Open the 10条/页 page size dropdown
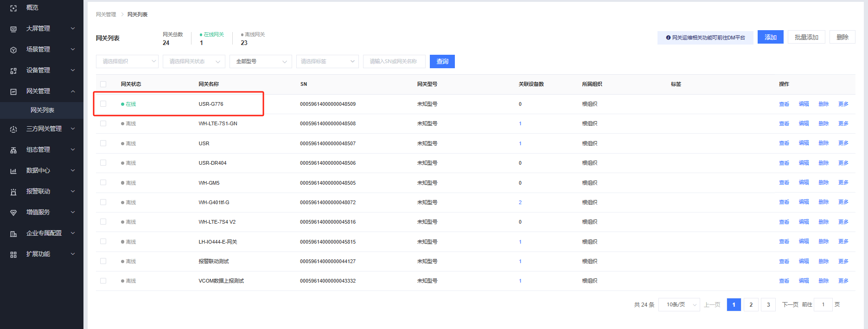This screenshot has height=329, width=868. coord(679,304)
